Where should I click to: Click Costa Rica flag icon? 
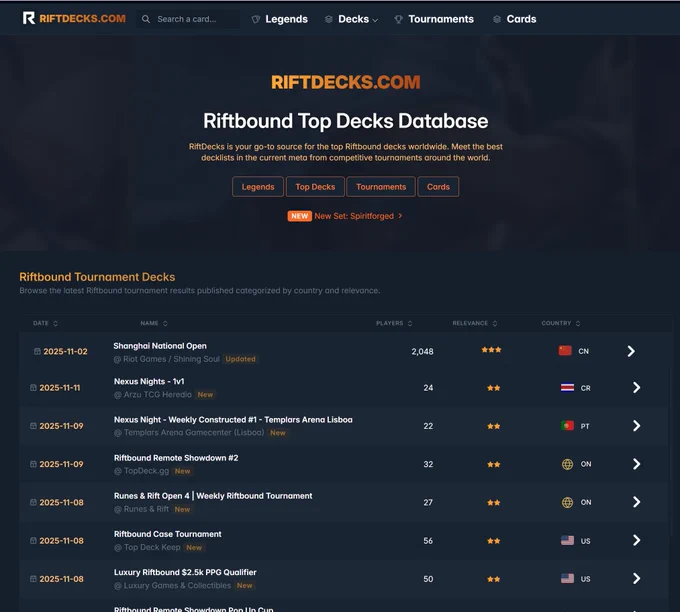coord(567,387)
